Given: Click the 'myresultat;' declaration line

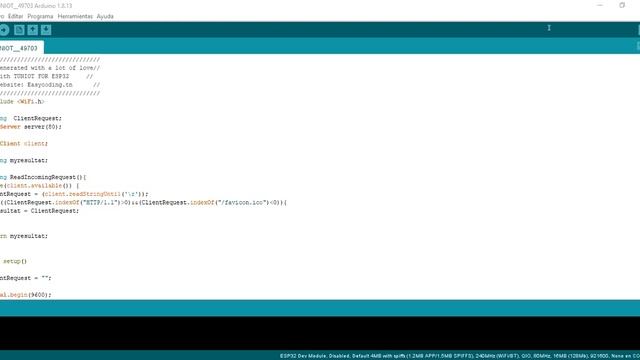Looking at the screenshot, I should 24,160.
